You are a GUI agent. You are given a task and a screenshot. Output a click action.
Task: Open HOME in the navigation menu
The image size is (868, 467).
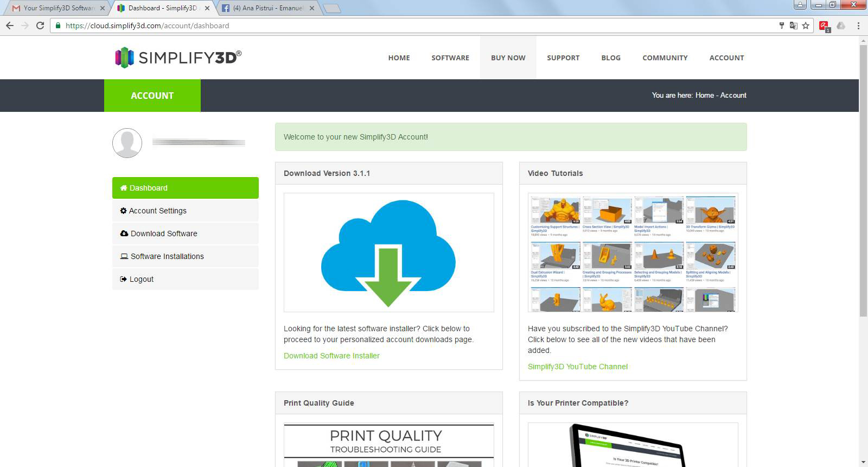pyautogui.click(x=399, y=58)
